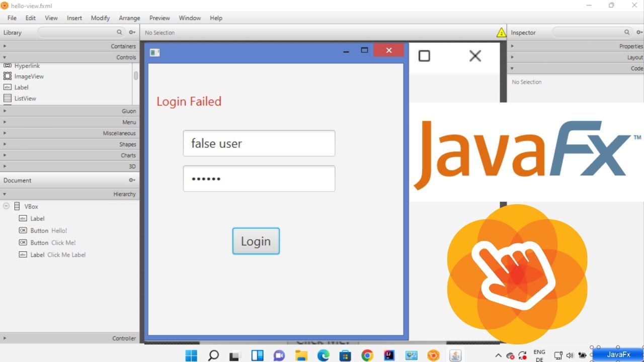Open the Chat app on taskbar
This screenshot has height=362, width=644.
click(279, 355)
